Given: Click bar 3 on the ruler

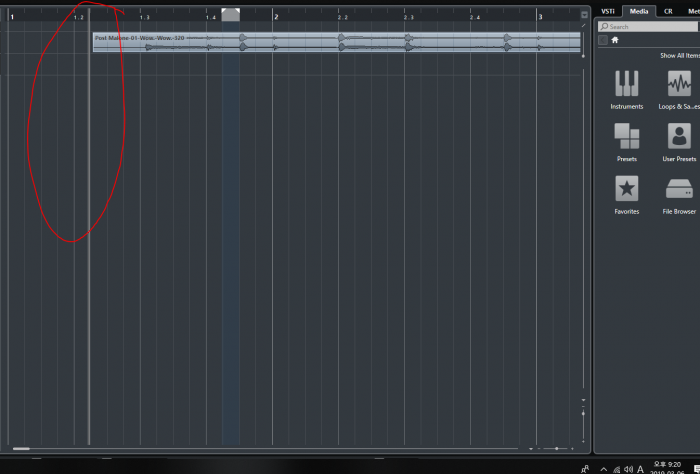Looking at the screenshot, I should pos(540,17).
